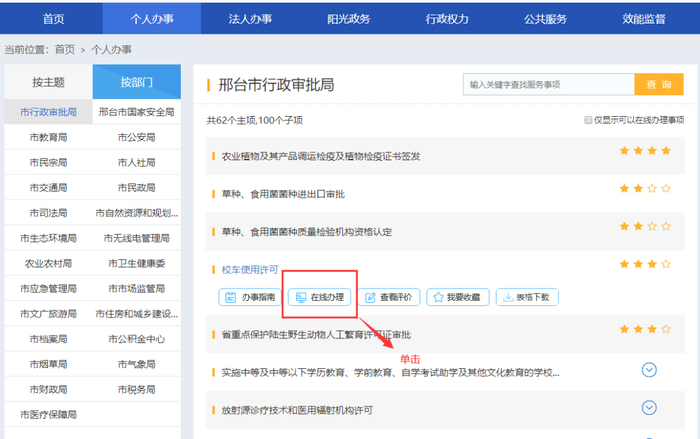
Task: Select 市烟草局 department
Action: pos(48,364)
